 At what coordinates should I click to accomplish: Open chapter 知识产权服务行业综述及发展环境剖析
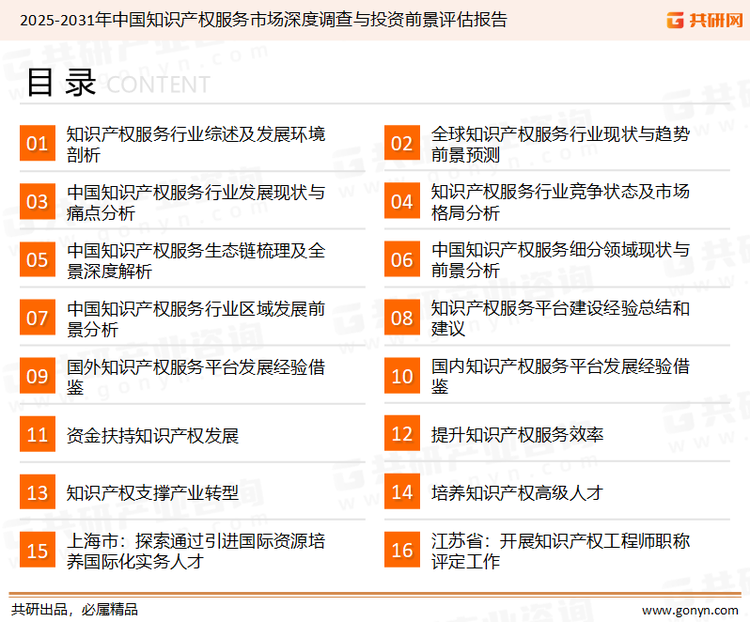(196, 144)
